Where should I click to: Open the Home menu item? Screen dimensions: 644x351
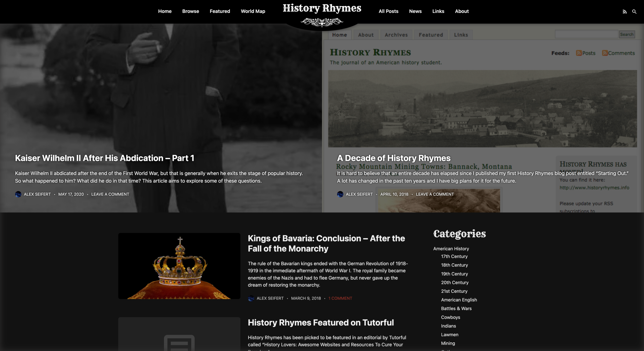[x=165, y=11]
